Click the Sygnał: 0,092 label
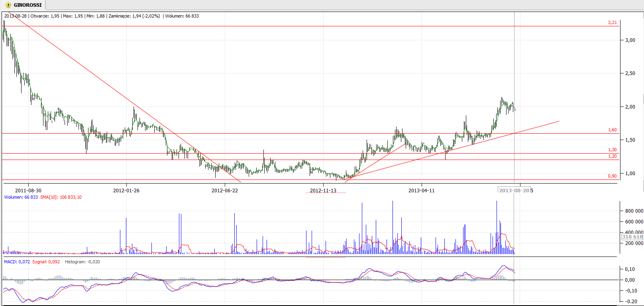Screen dimensions: 644x306 46,262
